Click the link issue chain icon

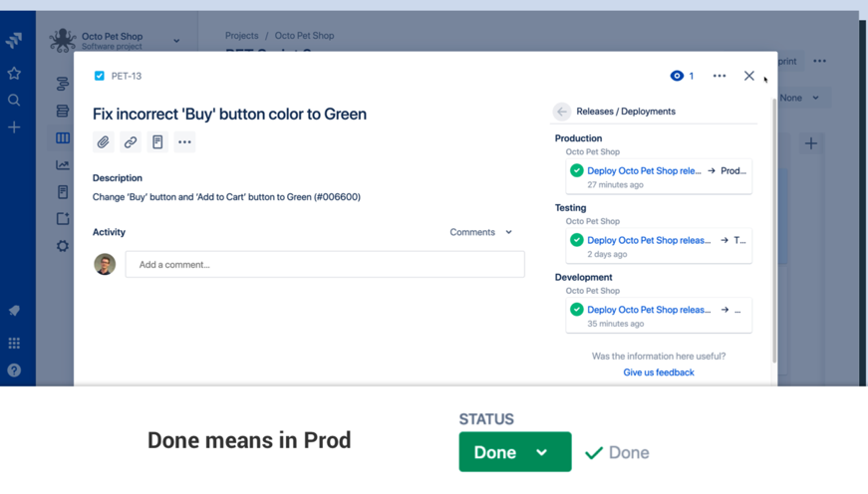tap(131, 142)
